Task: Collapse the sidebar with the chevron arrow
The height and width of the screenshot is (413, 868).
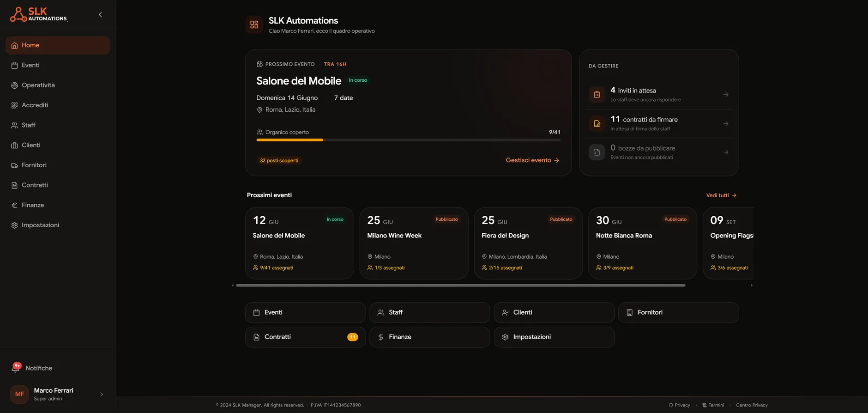Action: [x=100, y=15]
